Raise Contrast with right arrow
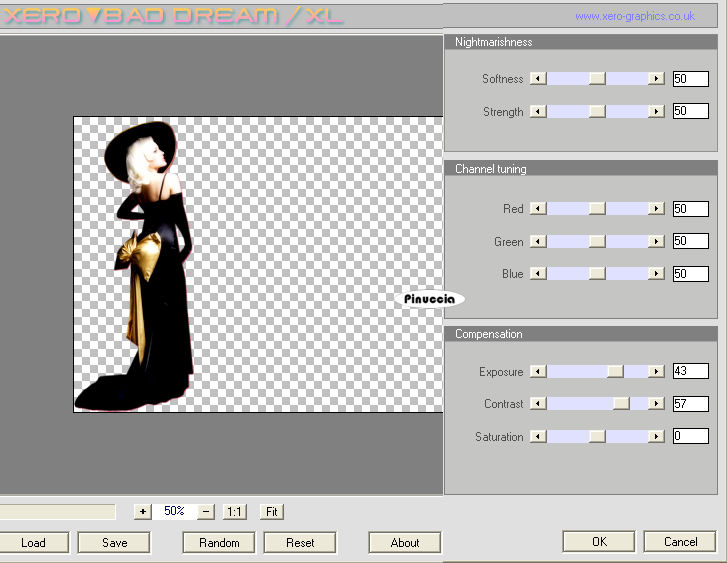The height and width of the screenshot is (563, 727). (657, 403)
